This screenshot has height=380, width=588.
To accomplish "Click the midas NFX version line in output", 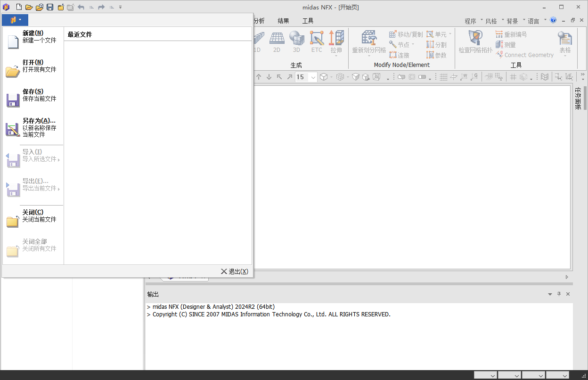I will click(x=211, y=307).
